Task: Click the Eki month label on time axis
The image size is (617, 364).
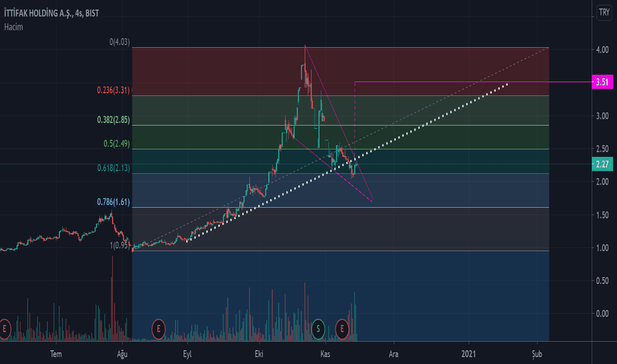Action: pos(259,354)
